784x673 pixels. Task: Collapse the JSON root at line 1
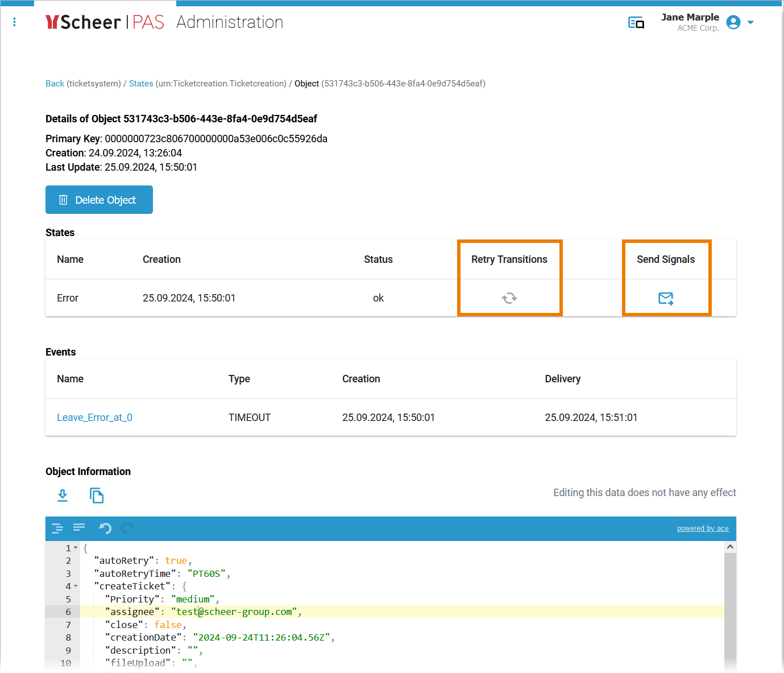(76, 548)
